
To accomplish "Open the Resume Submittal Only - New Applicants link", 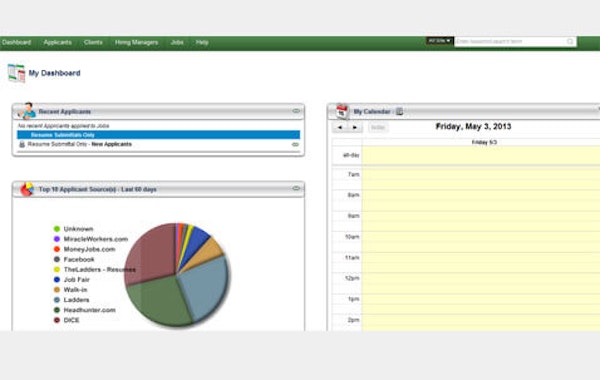I will (x=80, y=144).
